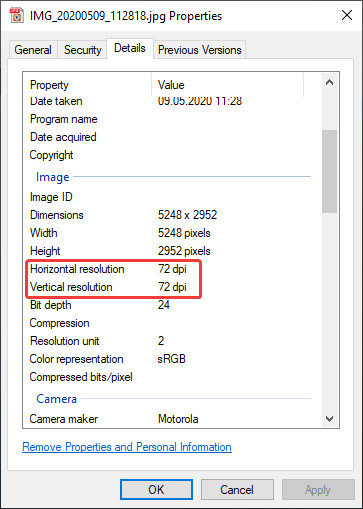The height and width of the screenshot is (509, 363).
Task: Select the Image ID property
Action: (51, 197)
